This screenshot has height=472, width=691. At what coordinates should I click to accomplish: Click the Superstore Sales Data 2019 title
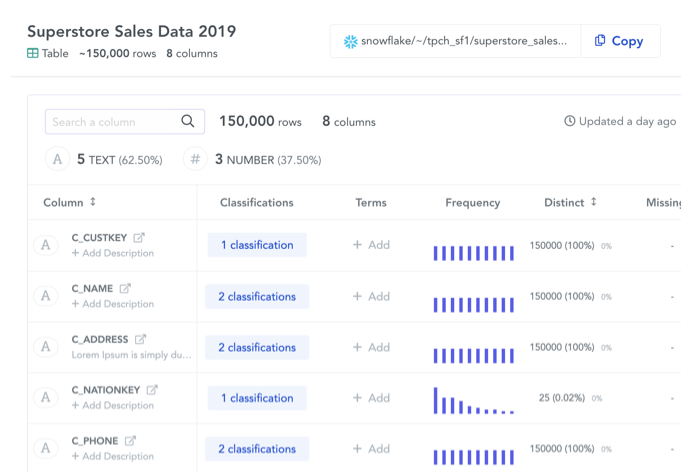[x=131, y=31]
